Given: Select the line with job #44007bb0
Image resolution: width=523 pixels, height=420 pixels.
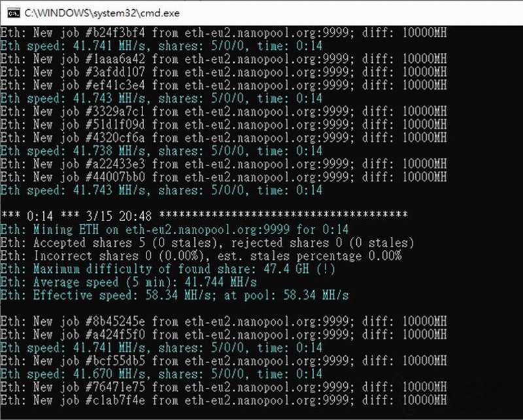Looking at the screenshot, I should (224, 177).
